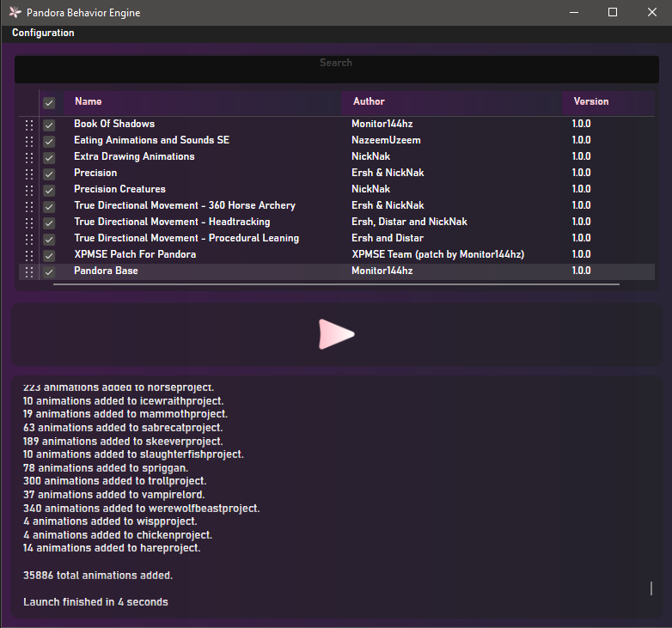Screen dimensions: 672x628
Task: Click the drag handle for Pandora Base row
Action: click(x=29, y=272)
